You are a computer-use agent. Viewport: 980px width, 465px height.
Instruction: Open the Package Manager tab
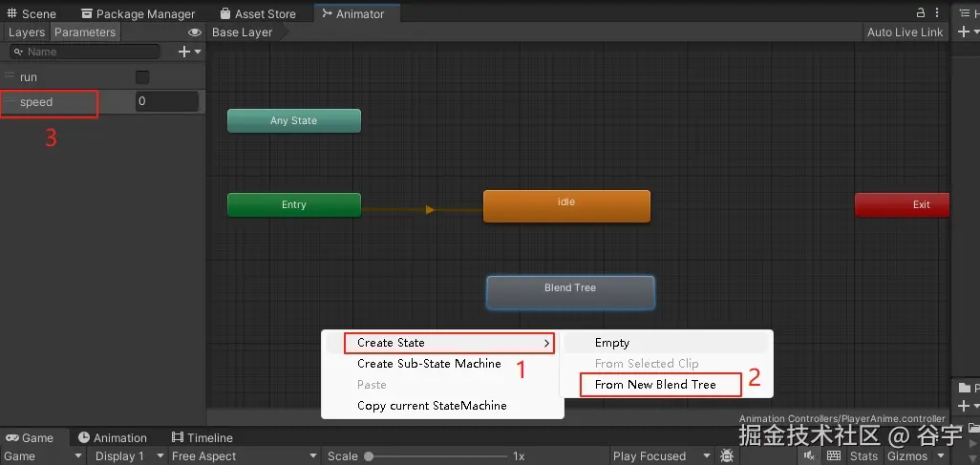pyautogui.click(x=138, y=13)
